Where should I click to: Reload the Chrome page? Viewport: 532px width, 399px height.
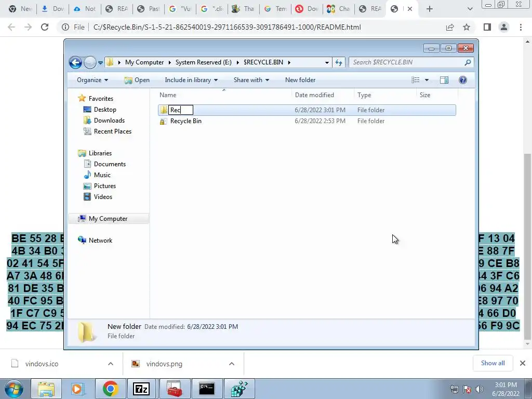(45, 27)
